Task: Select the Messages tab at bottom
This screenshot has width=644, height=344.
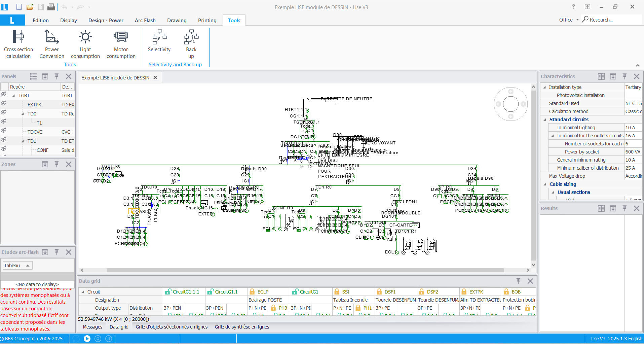Action: pos(92,327)
